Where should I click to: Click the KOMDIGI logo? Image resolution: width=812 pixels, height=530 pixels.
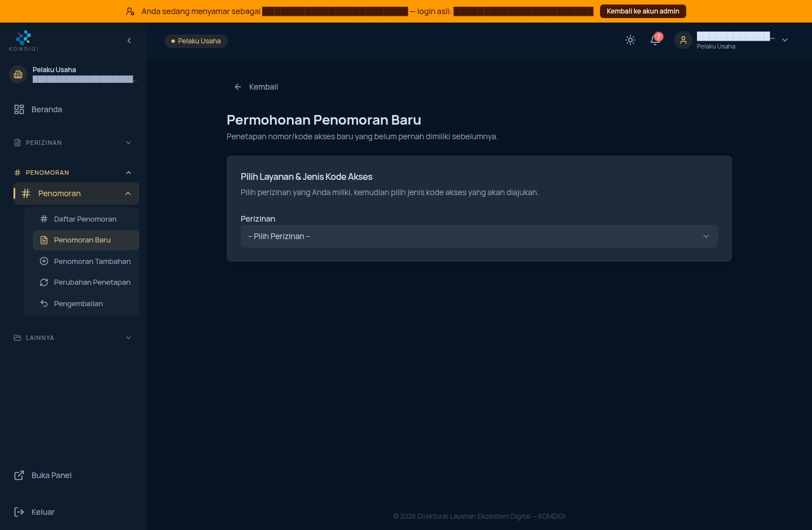24,41
